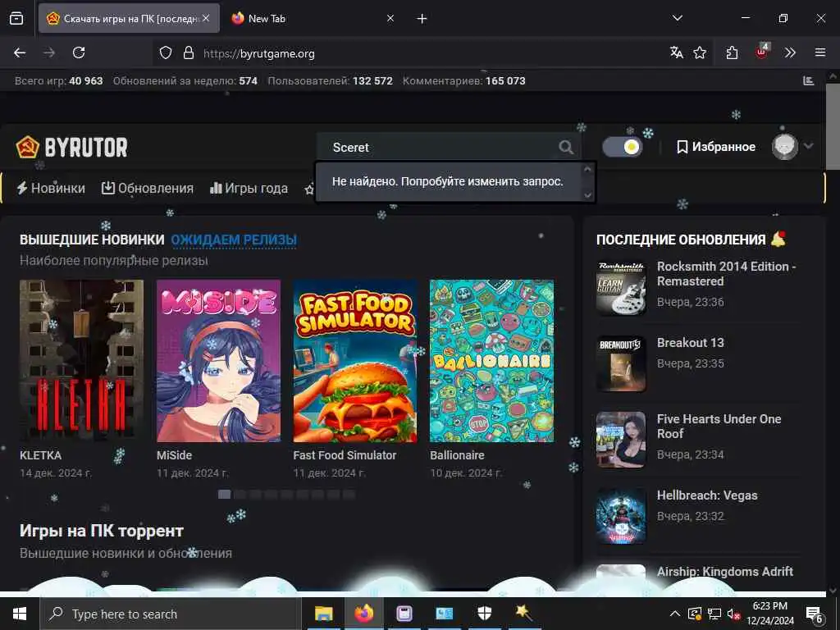
Task: Click the search results down arrow
Action: pyautogui.click(x=587, y=195)
